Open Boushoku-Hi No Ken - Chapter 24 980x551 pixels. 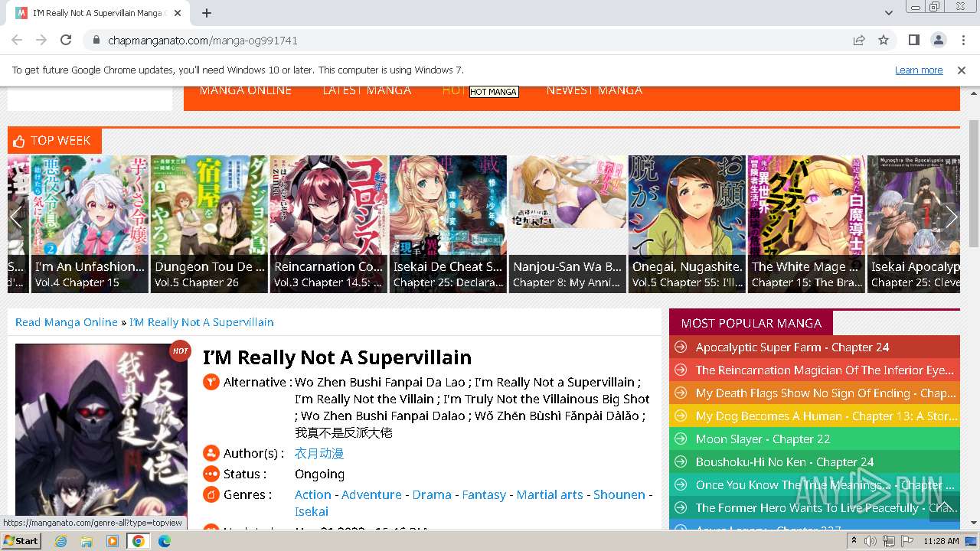[x=785, y=462]
